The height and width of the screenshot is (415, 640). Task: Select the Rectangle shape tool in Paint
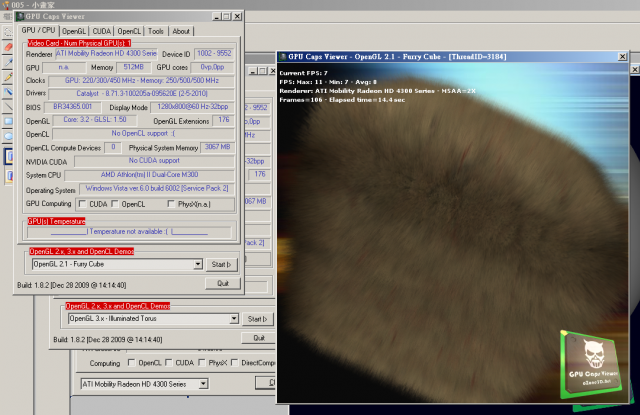8,121
